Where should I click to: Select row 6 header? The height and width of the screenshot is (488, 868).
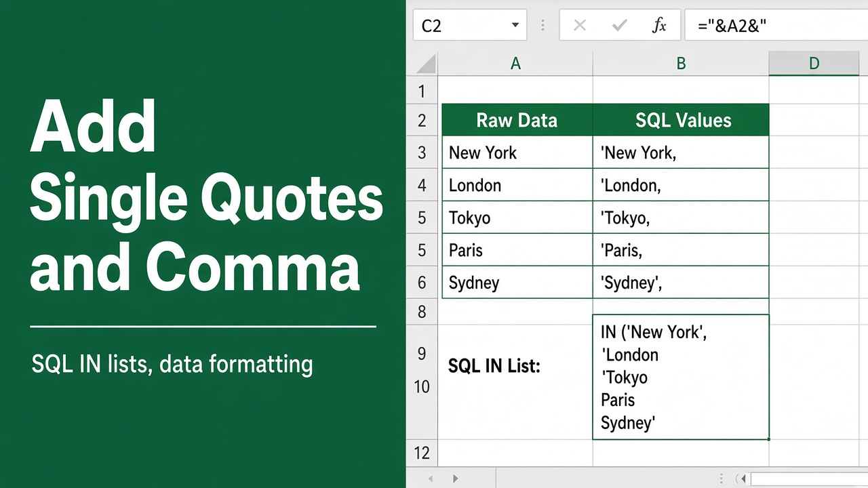coord(422,283)
